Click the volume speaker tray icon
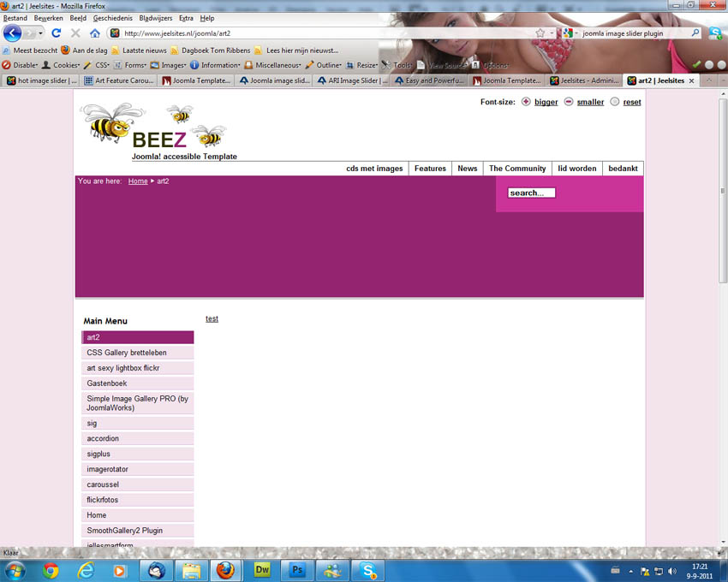Viewport: 728px width, 582px height. pos(671,571)
